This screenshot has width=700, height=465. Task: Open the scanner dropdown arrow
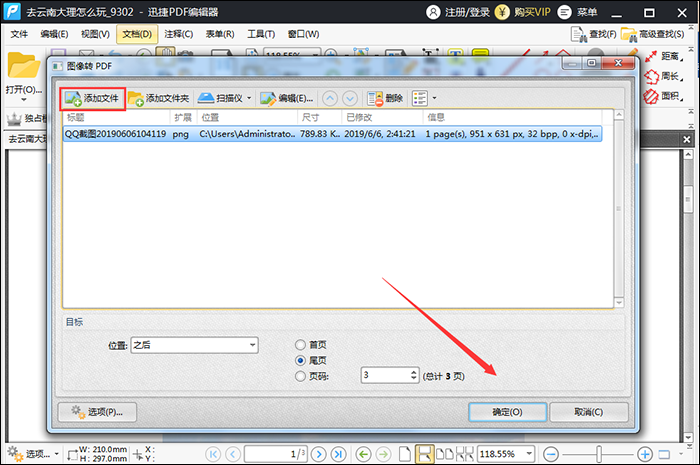click(x=249, y=98)
